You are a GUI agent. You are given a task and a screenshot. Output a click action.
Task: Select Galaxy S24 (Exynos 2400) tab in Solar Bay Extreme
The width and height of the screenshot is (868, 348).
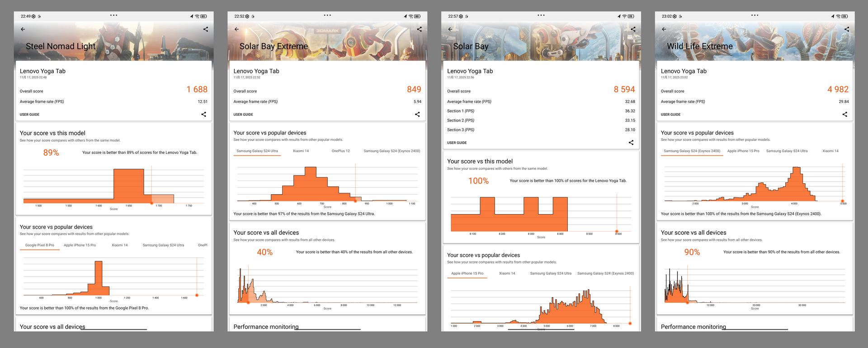tap(392, 151)
